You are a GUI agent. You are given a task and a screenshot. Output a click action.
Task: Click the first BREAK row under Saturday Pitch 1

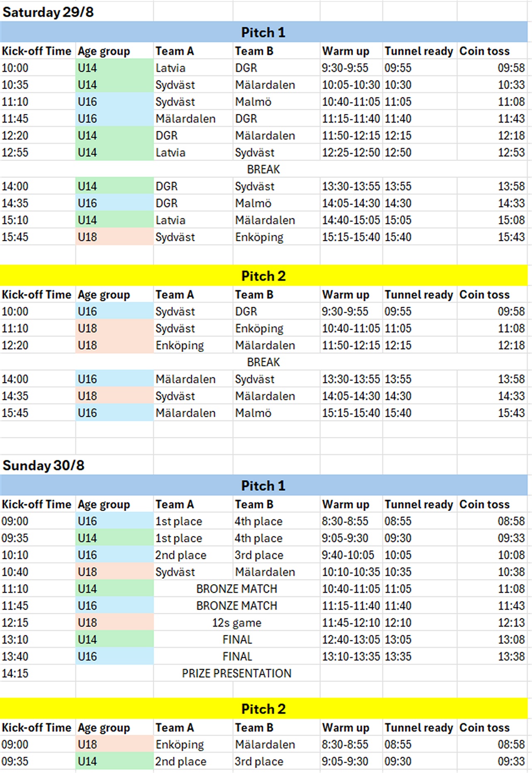[x=264, y=170]
